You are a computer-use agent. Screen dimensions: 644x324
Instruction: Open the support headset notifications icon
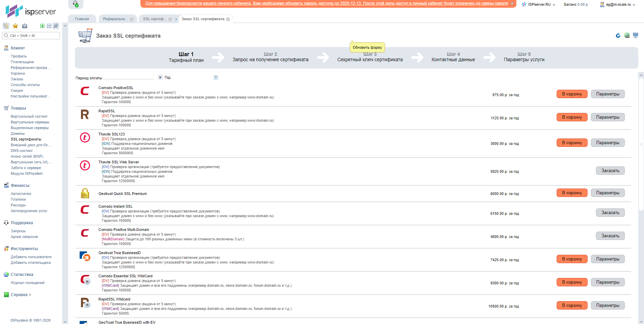(x=76, y=4)
